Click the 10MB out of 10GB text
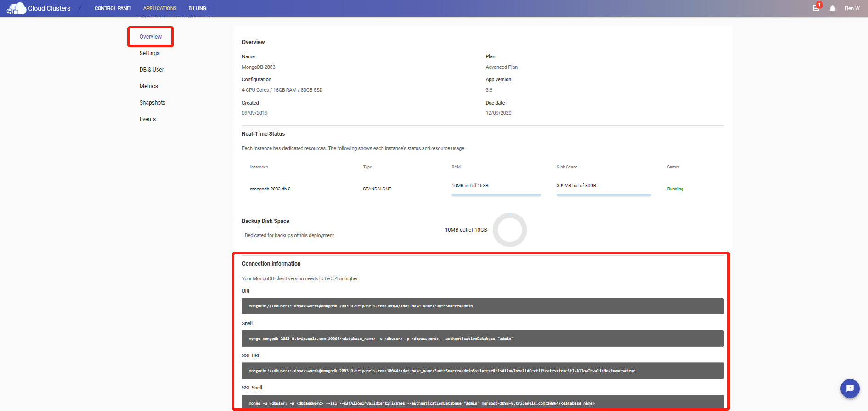The width and height of the screenshot is (868, 411). point(466,230)
